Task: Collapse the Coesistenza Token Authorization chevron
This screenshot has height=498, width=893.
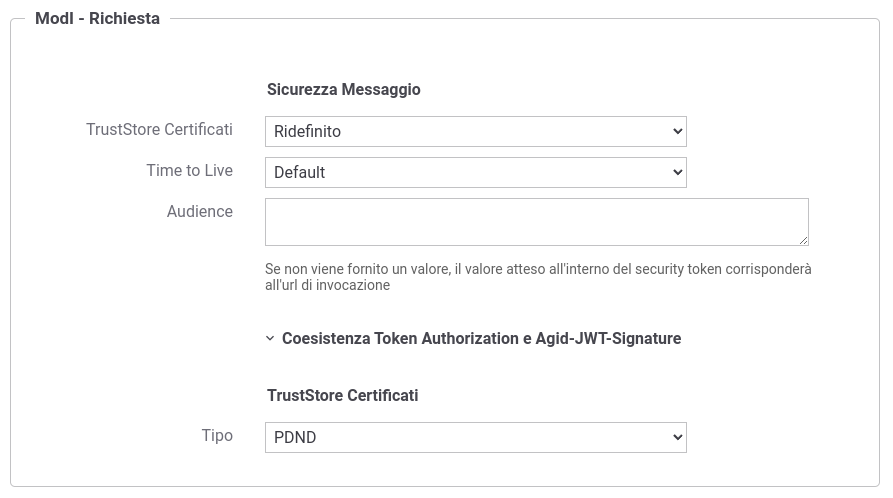Action: pos(270,338)
